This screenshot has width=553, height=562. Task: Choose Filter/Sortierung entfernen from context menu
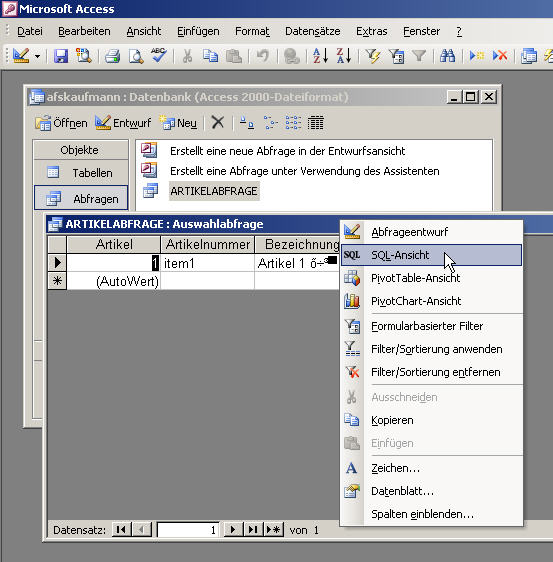[432, 372]
